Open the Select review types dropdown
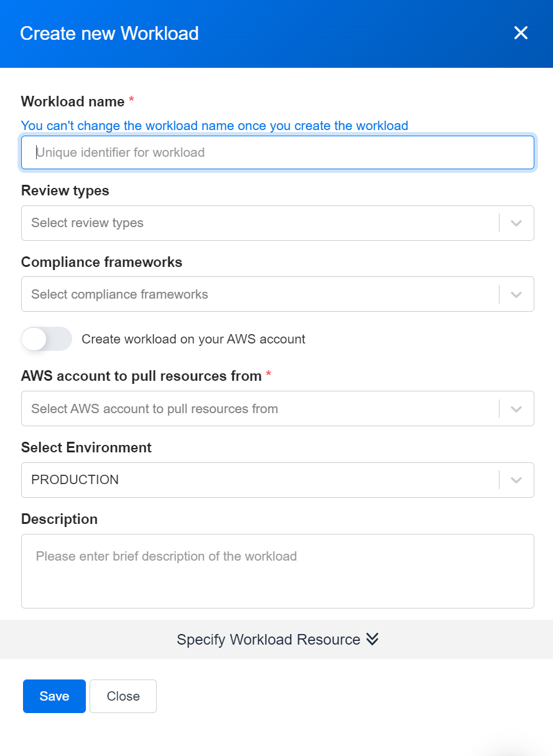 (249, 223)
